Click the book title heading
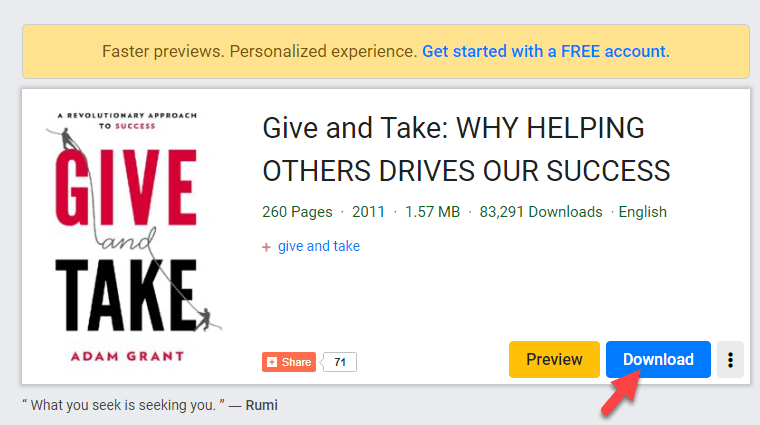 [466, 149]
